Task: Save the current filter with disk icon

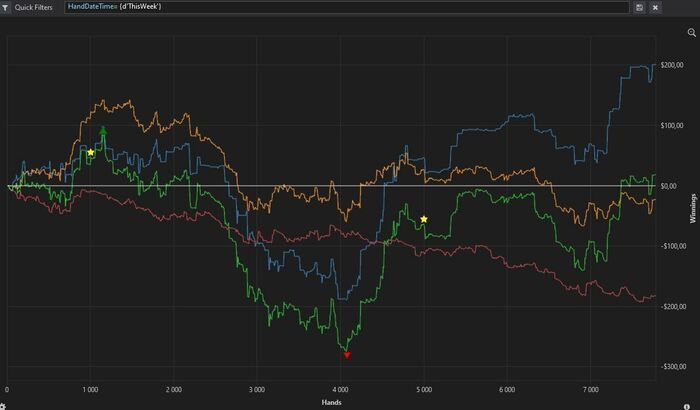Action: 640,7
